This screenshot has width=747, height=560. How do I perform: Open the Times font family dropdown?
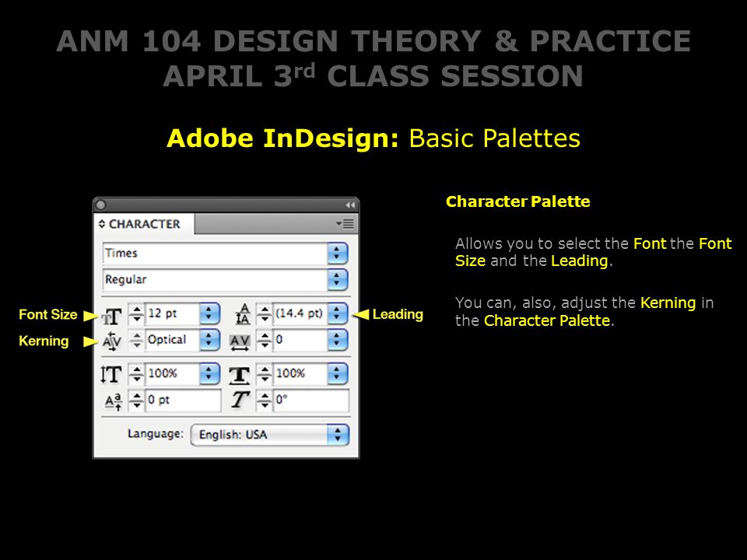pos(337,254)
